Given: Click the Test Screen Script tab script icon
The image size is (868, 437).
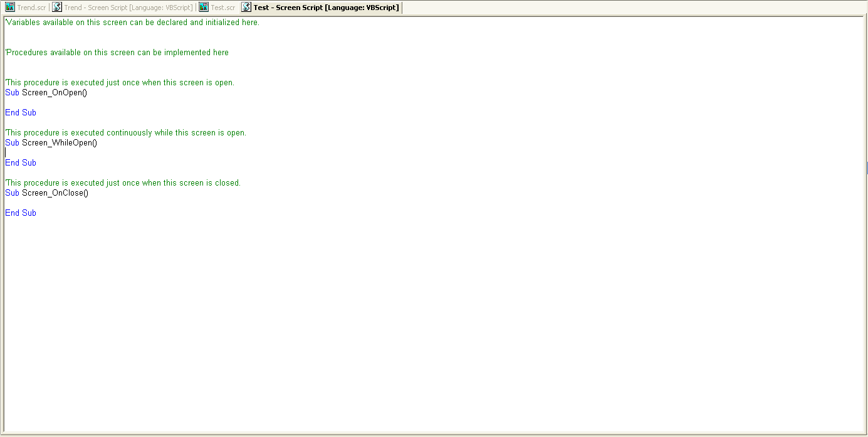Looking at the screenshot, I should [247, 8].
